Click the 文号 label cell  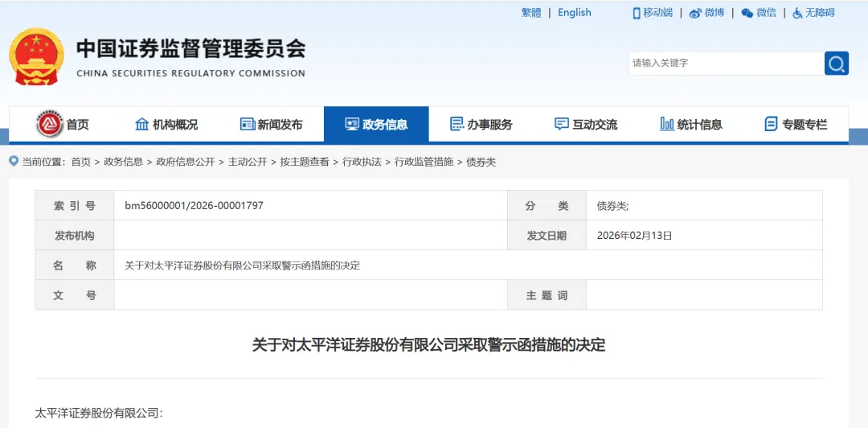click(75, 295)
